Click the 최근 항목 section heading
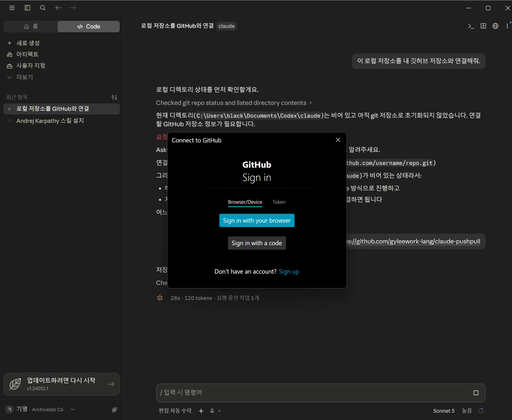512x420 pixels. pyautogui.click(x=17, y=97)
